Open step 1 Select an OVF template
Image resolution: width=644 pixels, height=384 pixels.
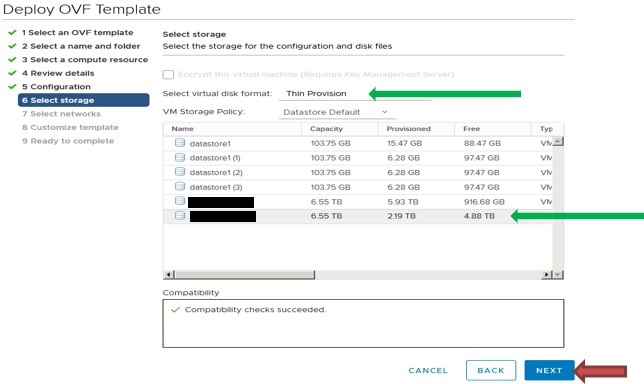coord(78,32)
